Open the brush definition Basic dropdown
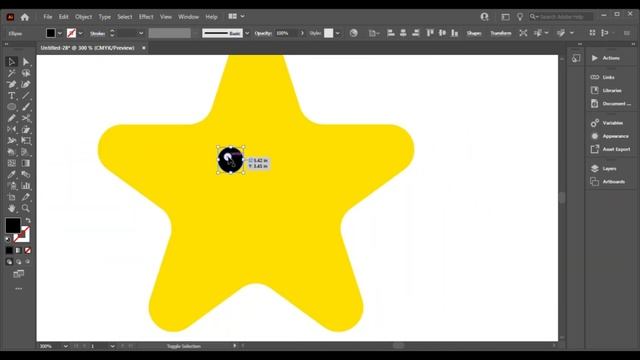 coord(247,33)
